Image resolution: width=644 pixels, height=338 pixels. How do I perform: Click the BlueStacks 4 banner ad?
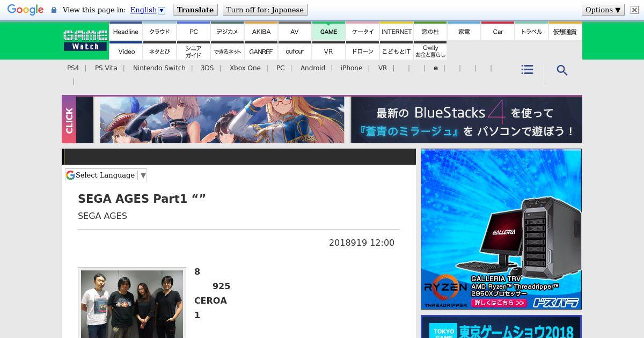[x=322, y=120]
